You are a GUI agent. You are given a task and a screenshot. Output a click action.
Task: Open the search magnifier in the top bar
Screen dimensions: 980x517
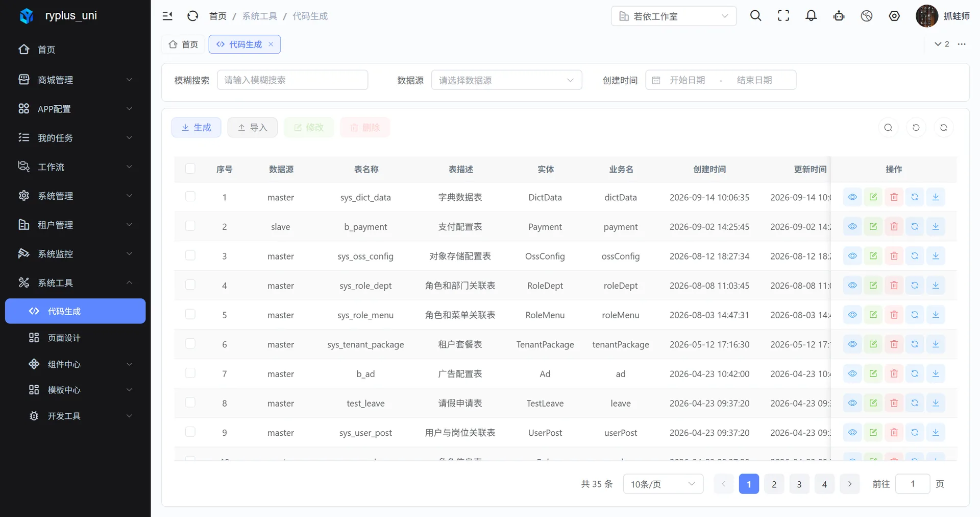click(755, 16)
